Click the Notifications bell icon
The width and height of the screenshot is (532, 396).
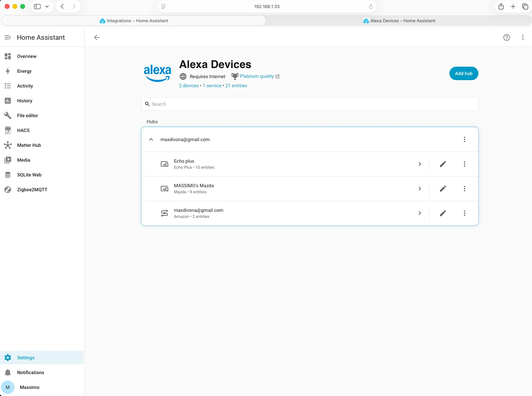coord(8,372)
